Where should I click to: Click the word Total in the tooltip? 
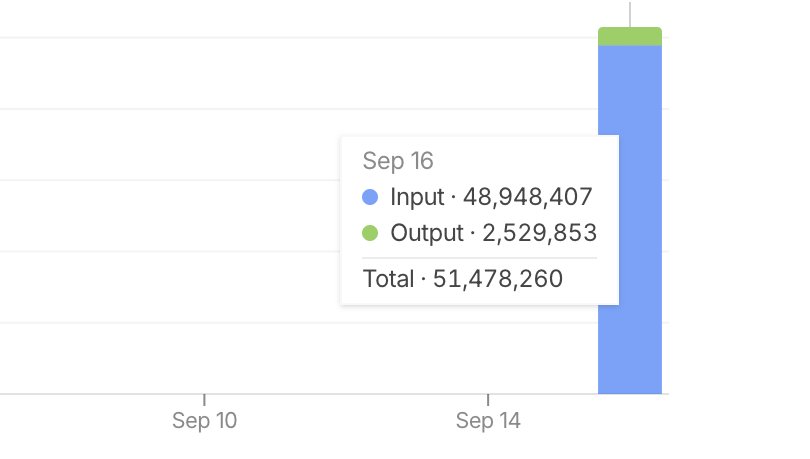tap(388, 279)
